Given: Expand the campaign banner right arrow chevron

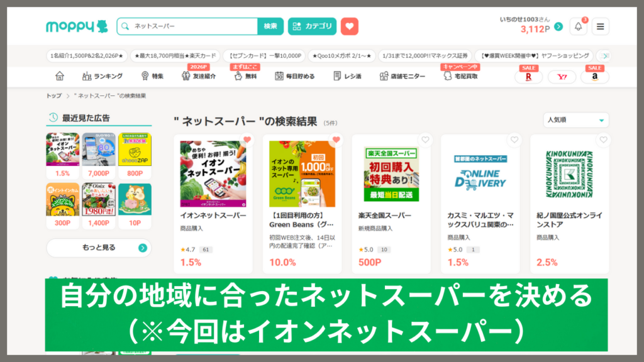Looking at the screenshot, I should click(x=605, y=55).
